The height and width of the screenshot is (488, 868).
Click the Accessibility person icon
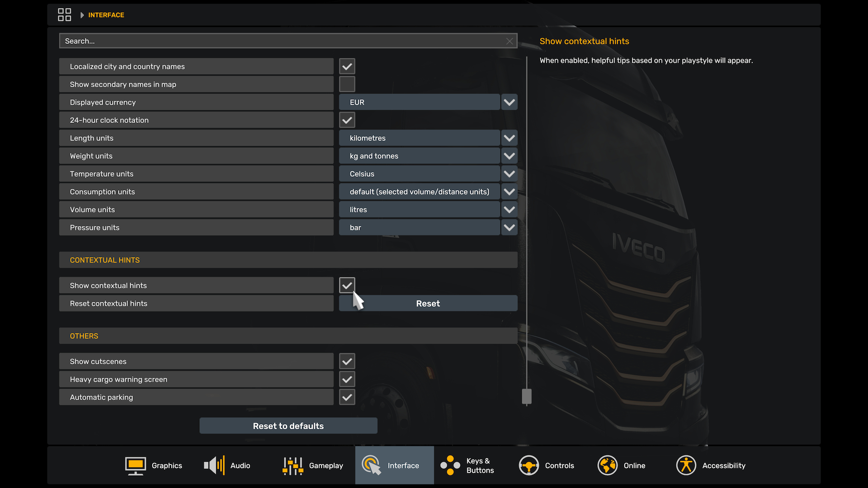pos(686,465)
